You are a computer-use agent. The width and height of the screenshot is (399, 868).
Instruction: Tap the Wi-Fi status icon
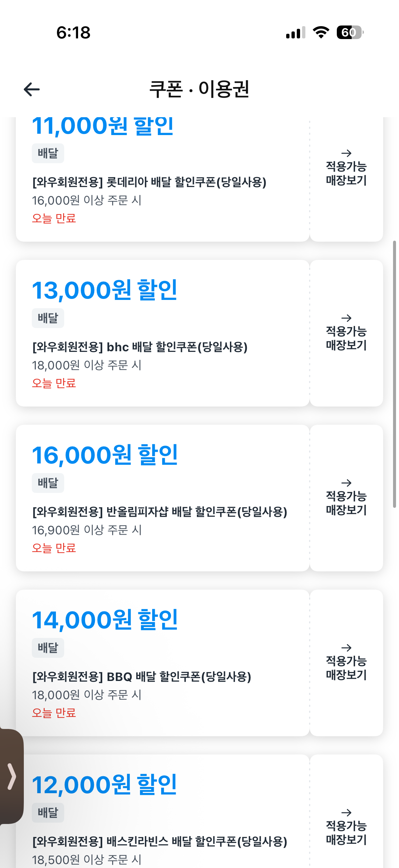[321, 32]
